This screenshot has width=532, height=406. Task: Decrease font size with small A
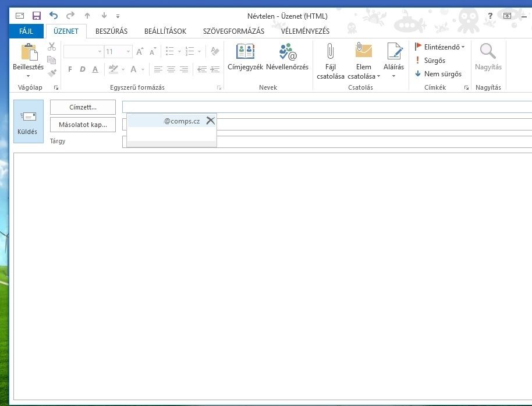(x=152, y=52)
